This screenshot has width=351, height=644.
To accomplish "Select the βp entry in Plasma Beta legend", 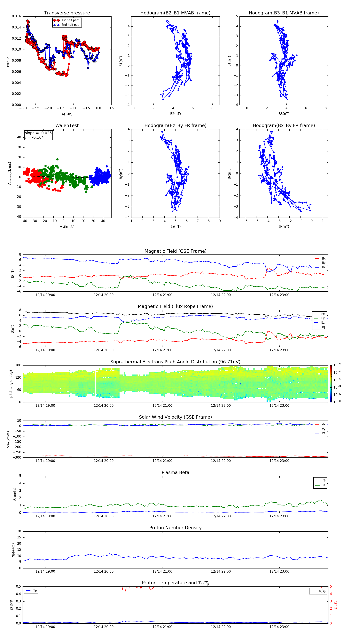I will [x=320, y=480].
